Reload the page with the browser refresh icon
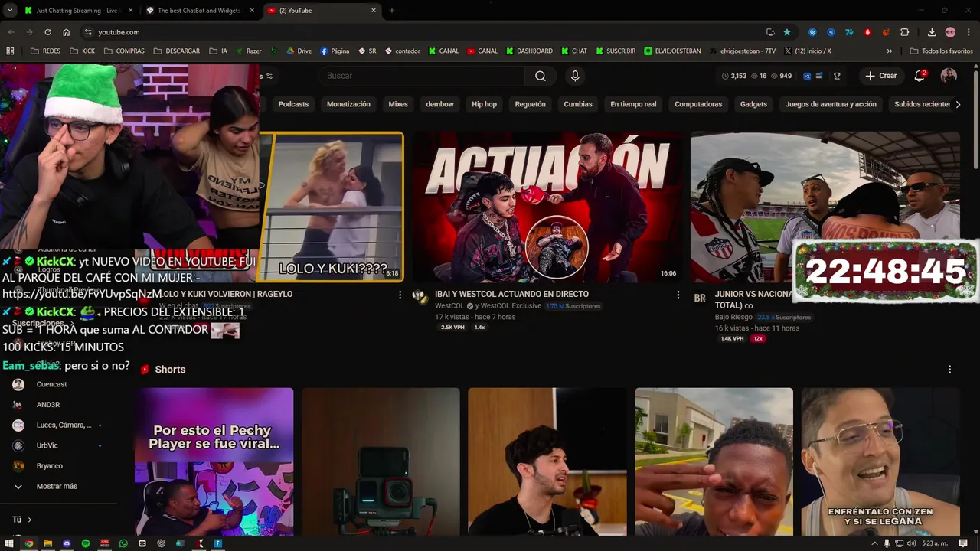980x551 pixels. (47, 32)
